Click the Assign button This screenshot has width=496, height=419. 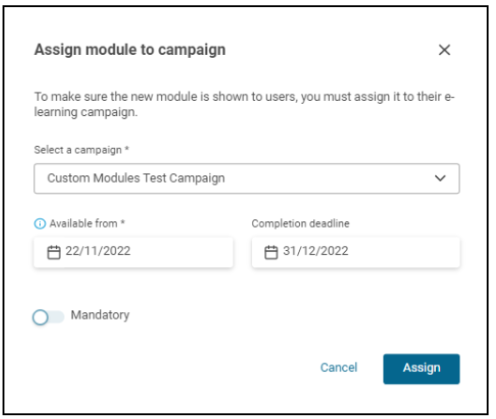point(421,369)
